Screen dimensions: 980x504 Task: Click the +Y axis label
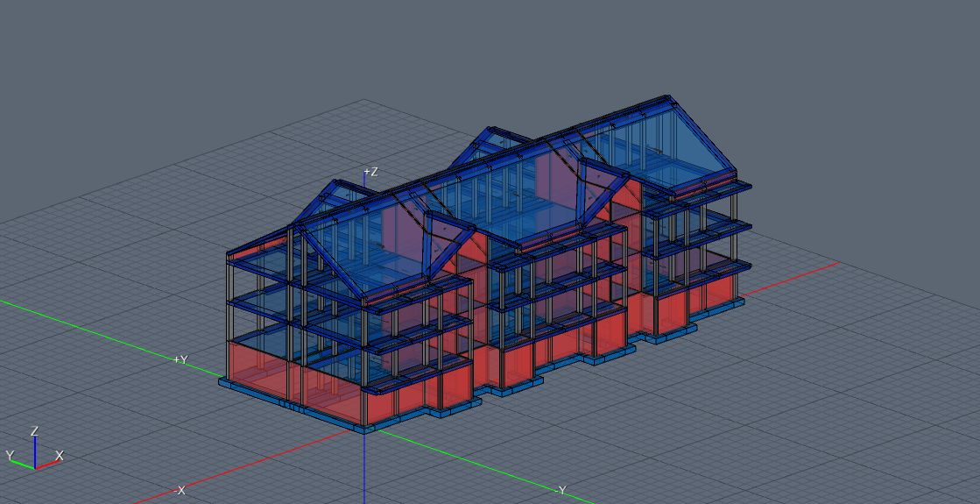180,359
